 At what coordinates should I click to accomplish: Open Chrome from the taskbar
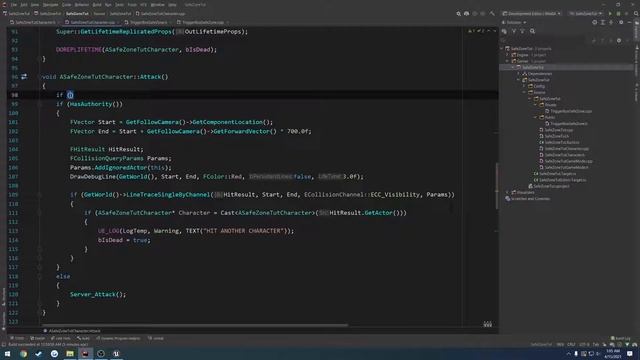(x=23, y=353)
